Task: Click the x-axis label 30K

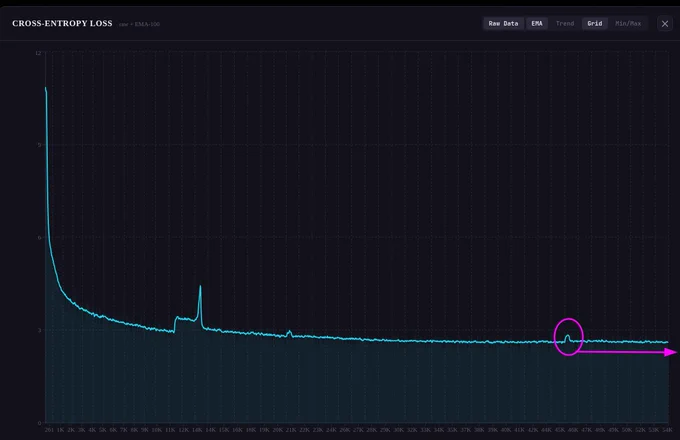Action: (398, 430)
